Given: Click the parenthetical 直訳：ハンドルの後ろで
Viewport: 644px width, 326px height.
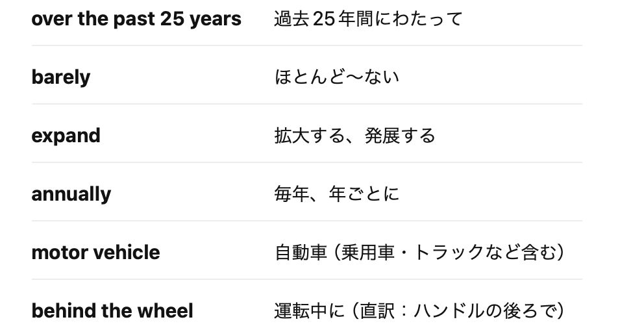Looking at the screenshot, I should tap(457, 311).
